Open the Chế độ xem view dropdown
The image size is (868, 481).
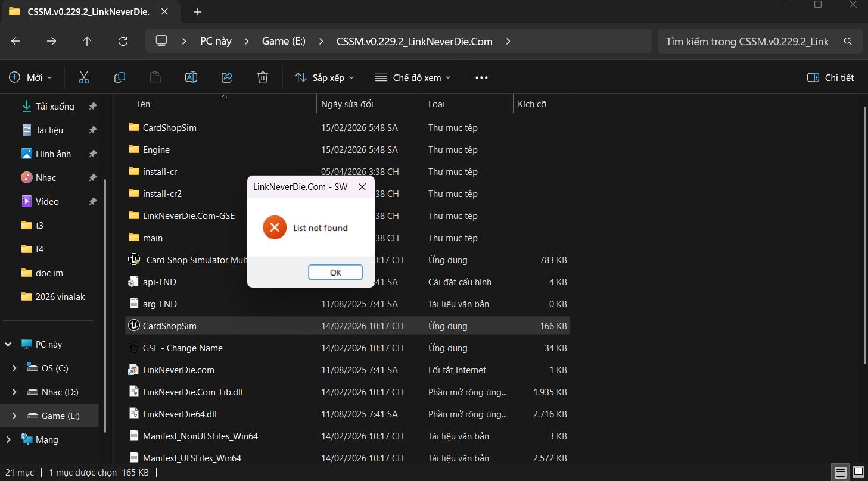click(413, 77)
